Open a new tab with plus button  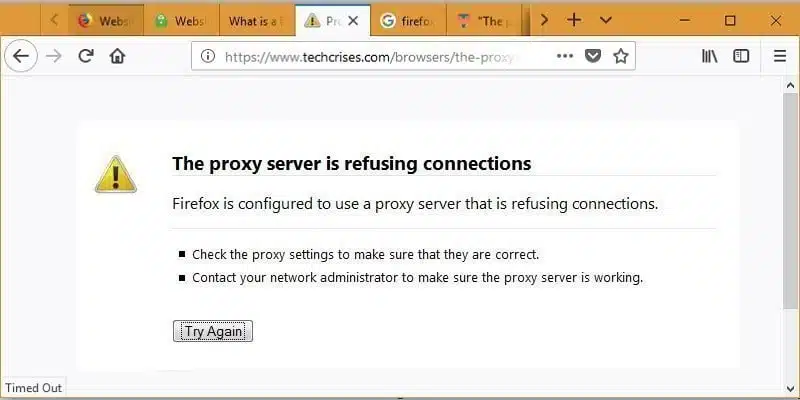point(574,20)
